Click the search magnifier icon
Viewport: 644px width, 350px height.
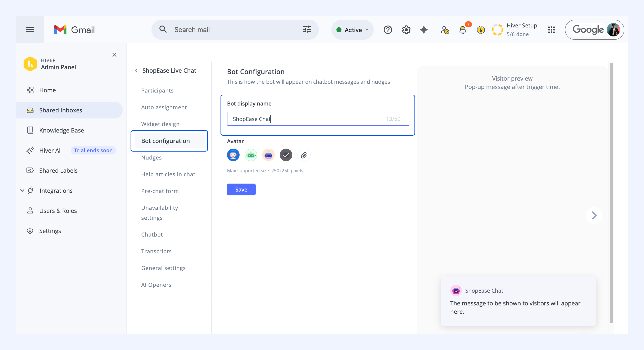pos(163,30)
